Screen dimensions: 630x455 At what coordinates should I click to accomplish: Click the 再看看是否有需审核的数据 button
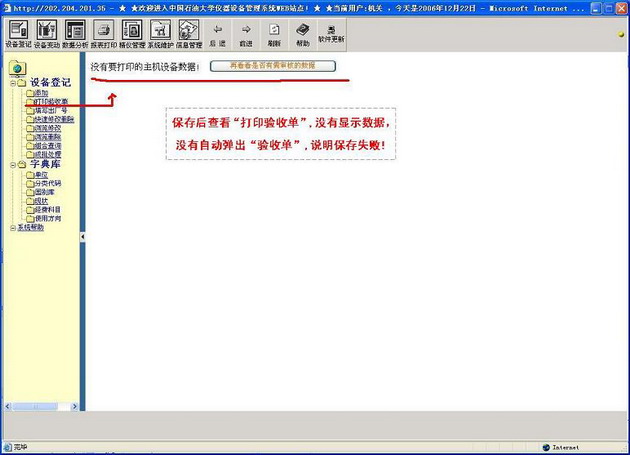[x=272, y=66]
